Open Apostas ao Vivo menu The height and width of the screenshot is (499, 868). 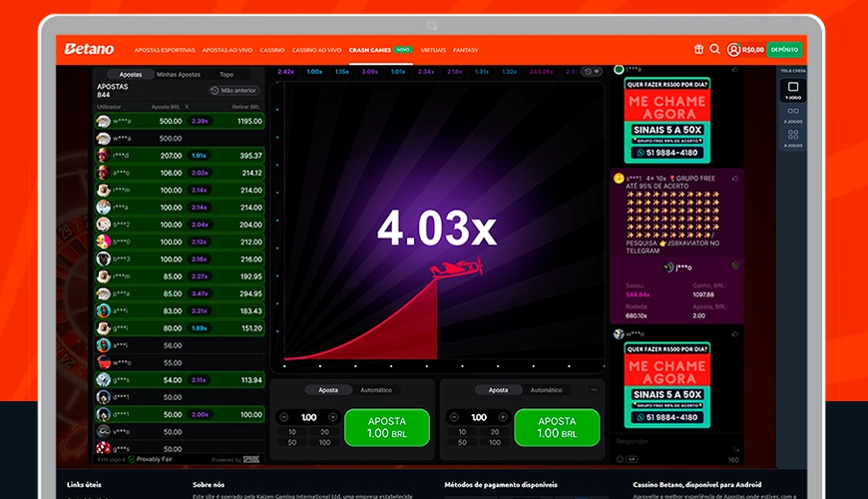[x=226, y=50]
